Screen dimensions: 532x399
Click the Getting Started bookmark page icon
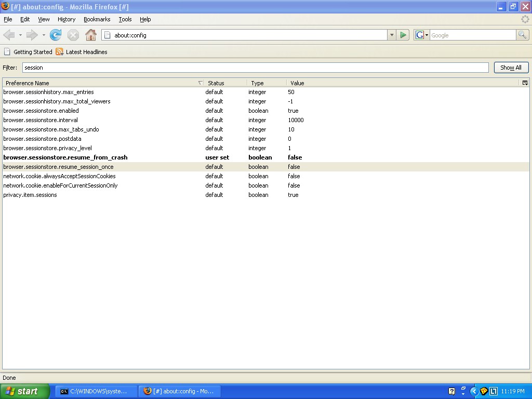(x=7, y=51)
